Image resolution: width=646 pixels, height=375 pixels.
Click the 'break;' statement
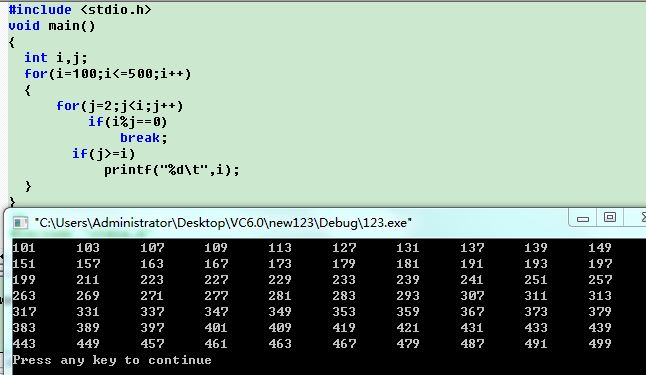click(x=144, y=138)
